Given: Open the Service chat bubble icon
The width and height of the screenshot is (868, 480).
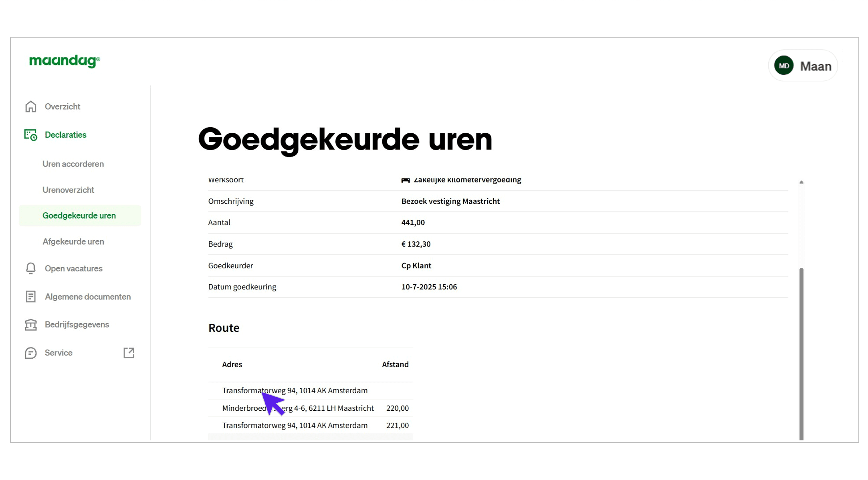Looking at the screenshot, I should [30, 353].
